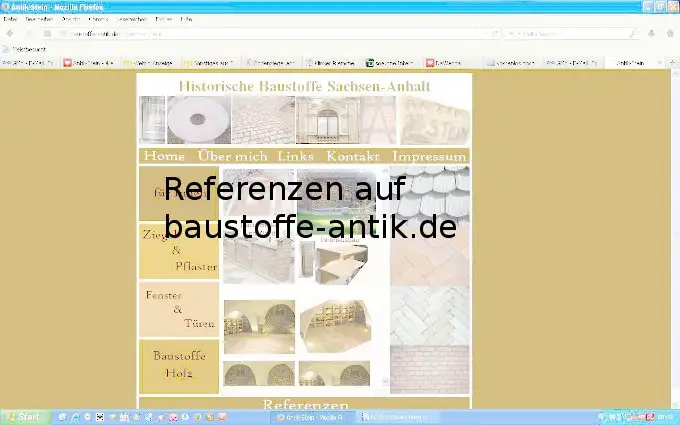
Task: Open the Referenzen section heading
Action: 306,405
